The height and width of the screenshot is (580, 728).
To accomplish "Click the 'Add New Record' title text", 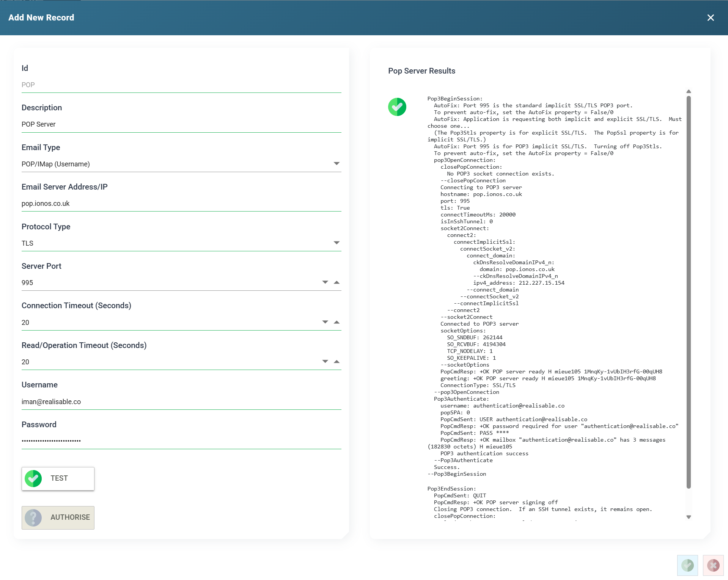I will [x=41, y=18].
